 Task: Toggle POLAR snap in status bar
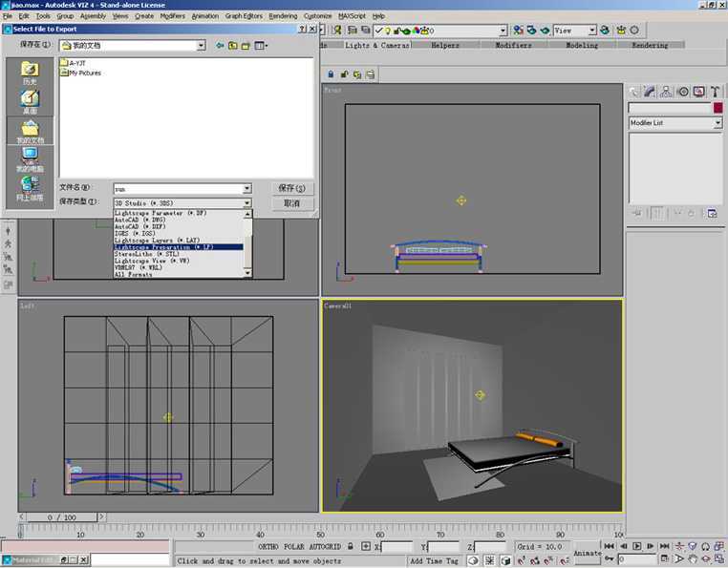coord(295,547)
